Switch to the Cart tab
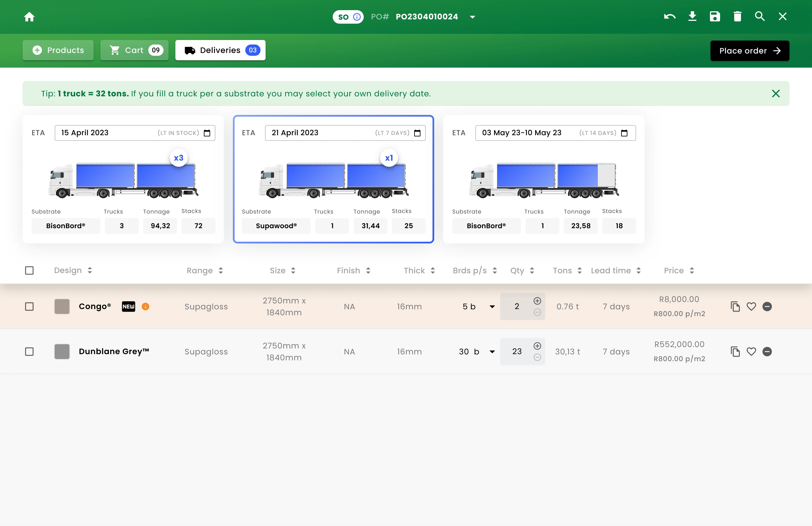 tap(134, 50)
